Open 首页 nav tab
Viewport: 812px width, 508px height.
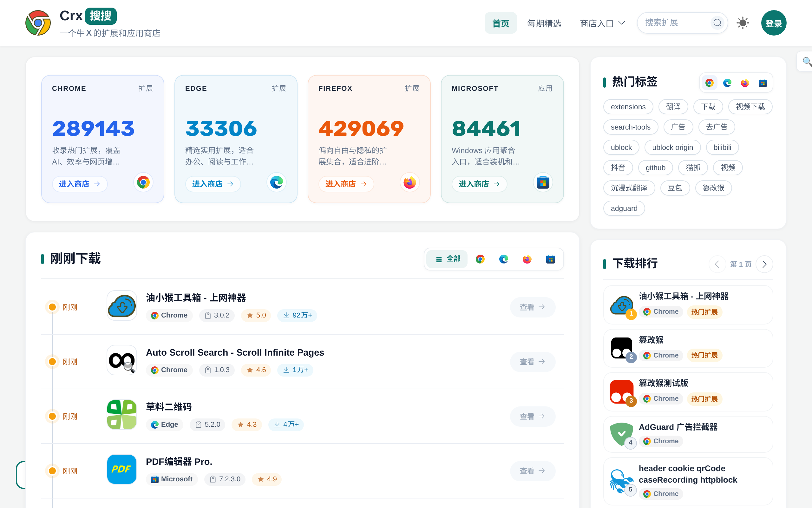coord(501,23)
